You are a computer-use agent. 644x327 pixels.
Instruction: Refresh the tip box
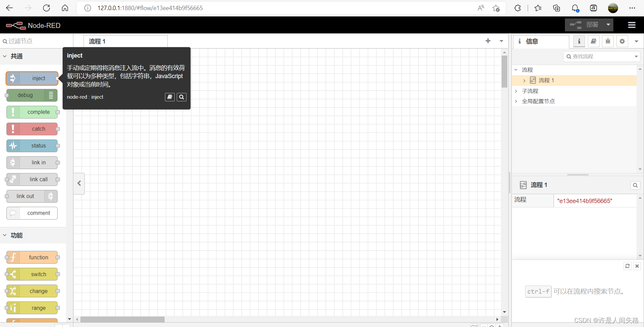(628, 266)
